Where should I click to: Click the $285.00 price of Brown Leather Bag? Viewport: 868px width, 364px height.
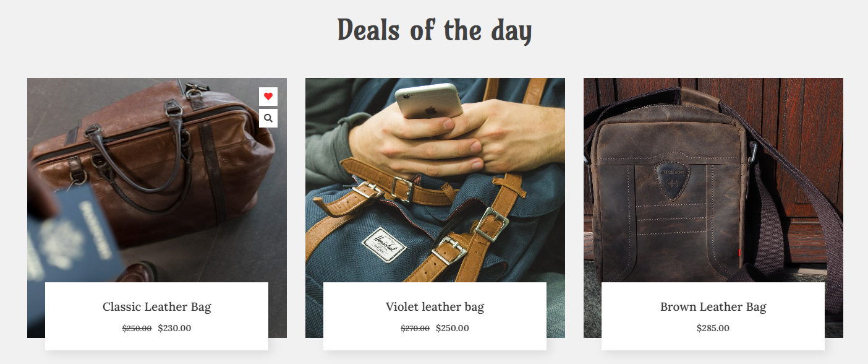tap(713, 328)
